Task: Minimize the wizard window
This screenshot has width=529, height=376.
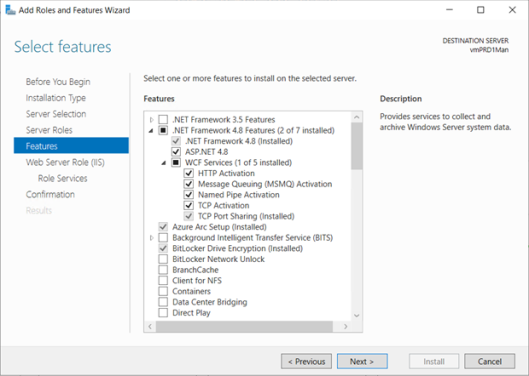Action: [449, 10]
